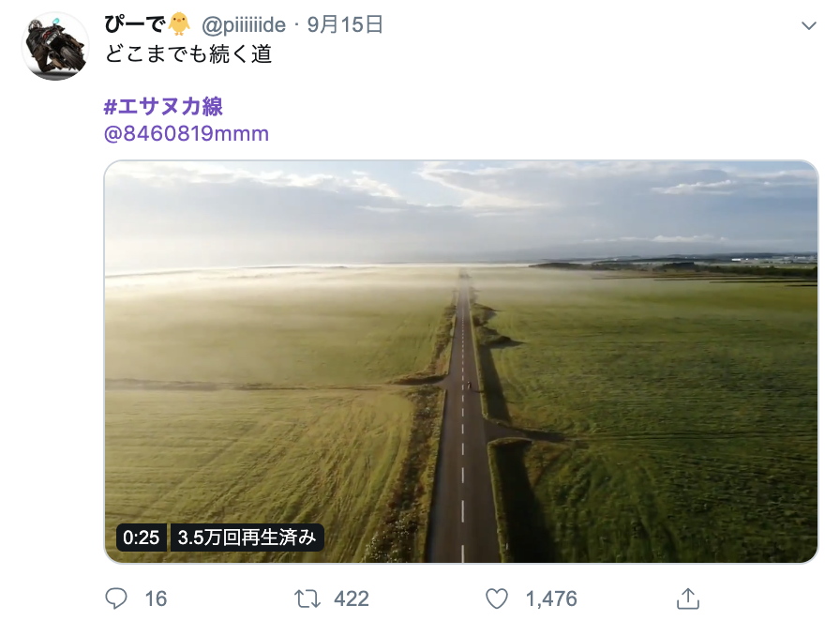The width and height of the screenshot is (840, 621).
Task: Open the @8460819mmm mentioned profile
Action: tap(187, 133)
